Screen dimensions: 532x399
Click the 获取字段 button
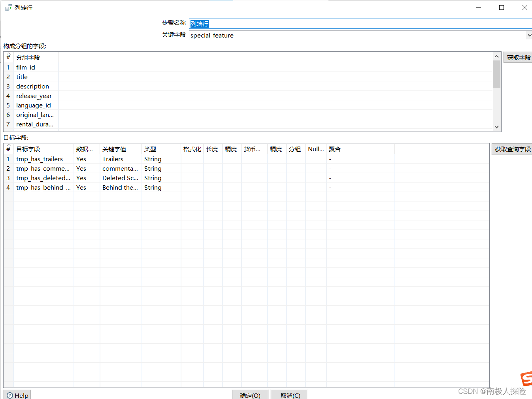coord(518,58)
